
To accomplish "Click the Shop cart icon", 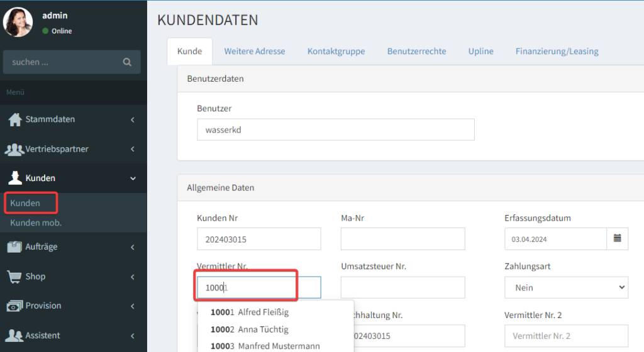I will [14, 277].
